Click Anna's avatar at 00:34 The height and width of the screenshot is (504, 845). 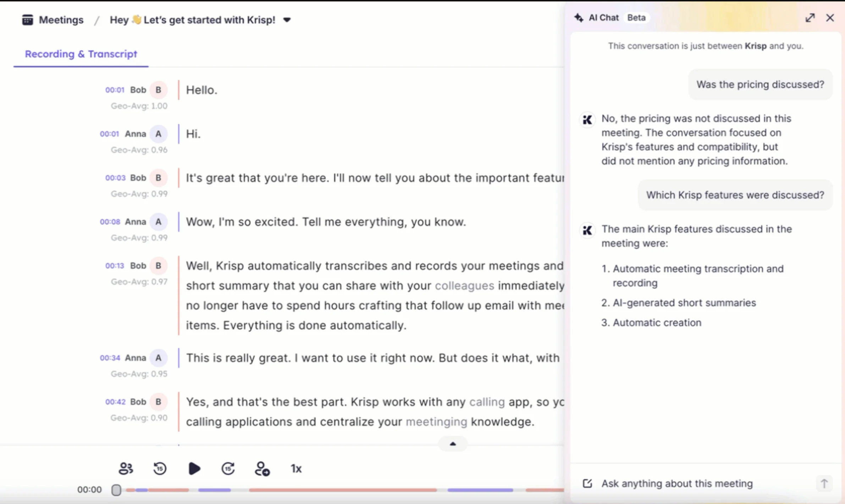click(158, 358)
